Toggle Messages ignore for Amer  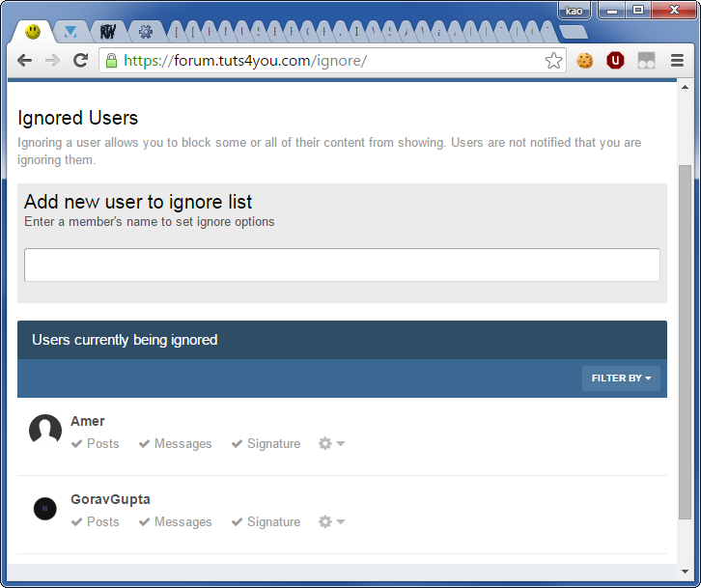pos(175,443)
